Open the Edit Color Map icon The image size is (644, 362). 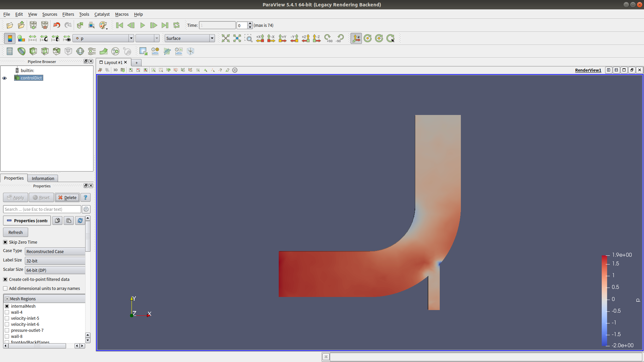coord(21,38)
